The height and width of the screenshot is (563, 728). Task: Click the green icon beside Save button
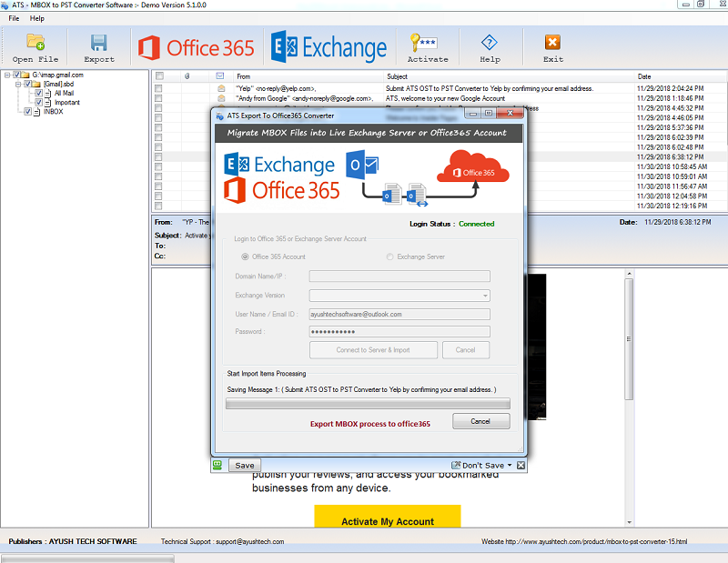point(217,465)
